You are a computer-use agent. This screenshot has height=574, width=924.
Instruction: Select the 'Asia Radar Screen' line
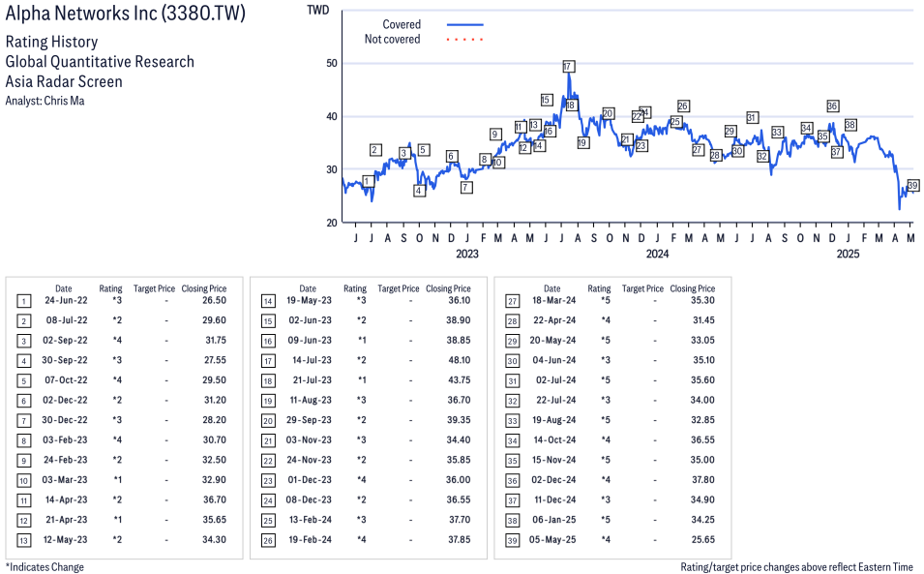point(64,81)
